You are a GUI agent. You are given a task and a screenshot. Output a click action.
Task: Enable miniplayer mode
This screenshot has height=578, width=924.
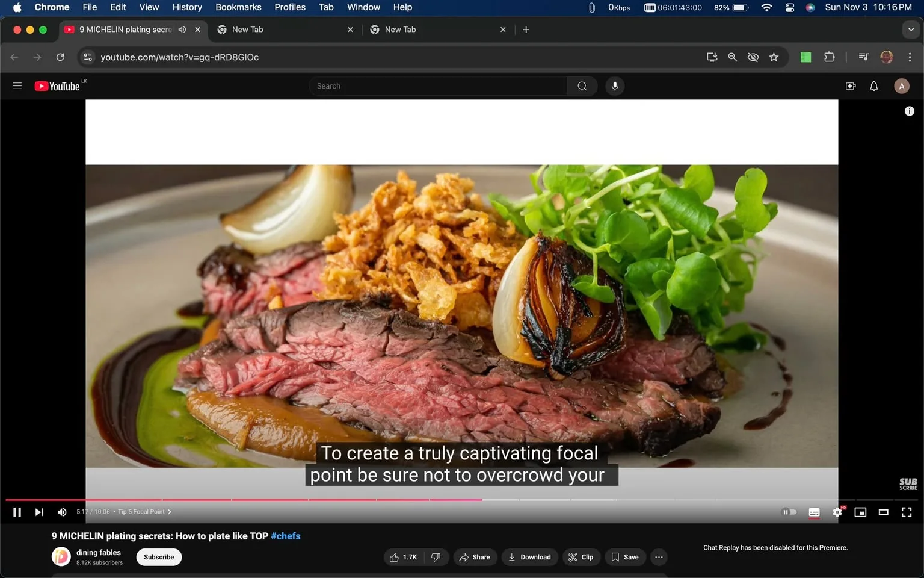(x=860, y=512)
